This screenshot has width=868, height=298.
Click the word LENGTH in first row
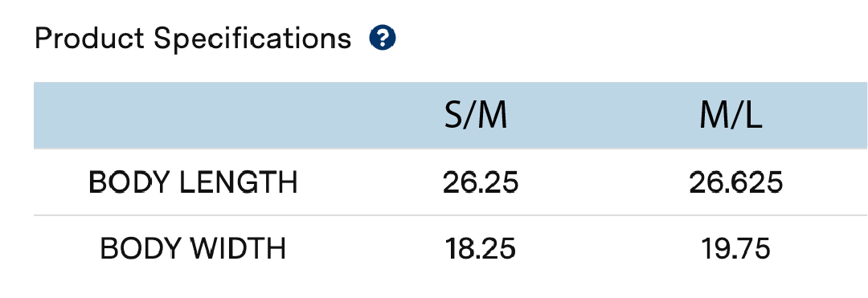click(x=240, y=182)
